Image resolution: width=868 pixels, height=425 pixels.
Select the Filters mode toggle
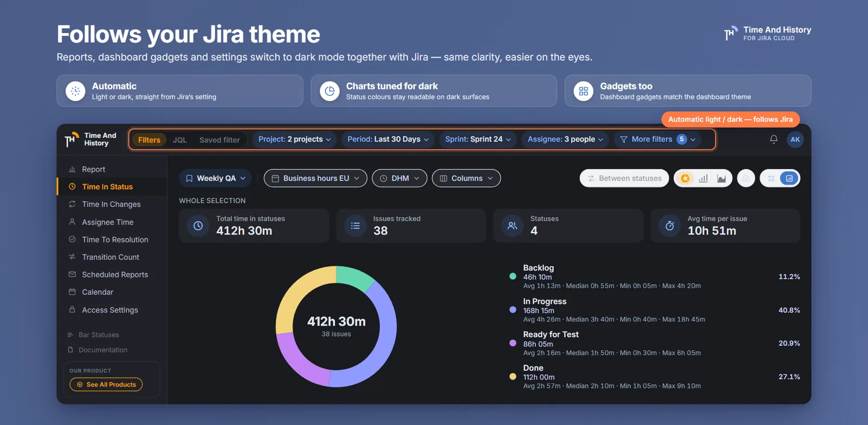point(149,139)
